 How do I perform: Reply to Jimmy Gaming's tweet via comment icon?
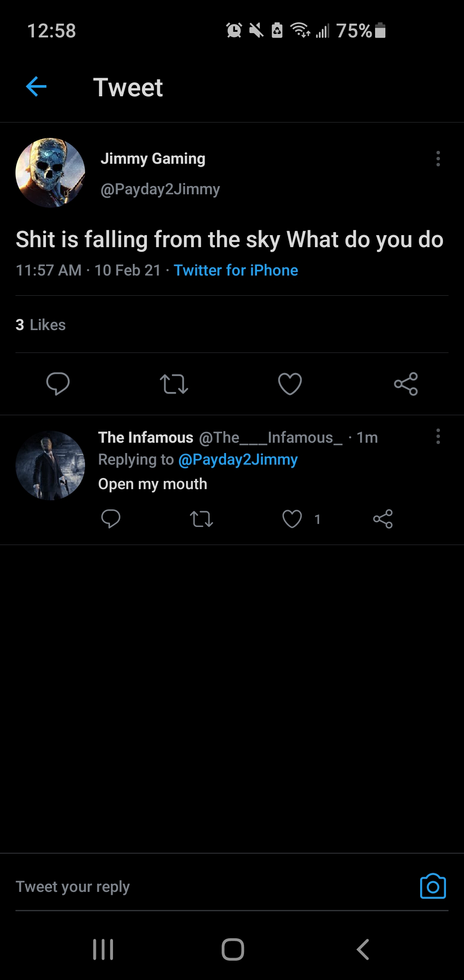click(58, 383)
